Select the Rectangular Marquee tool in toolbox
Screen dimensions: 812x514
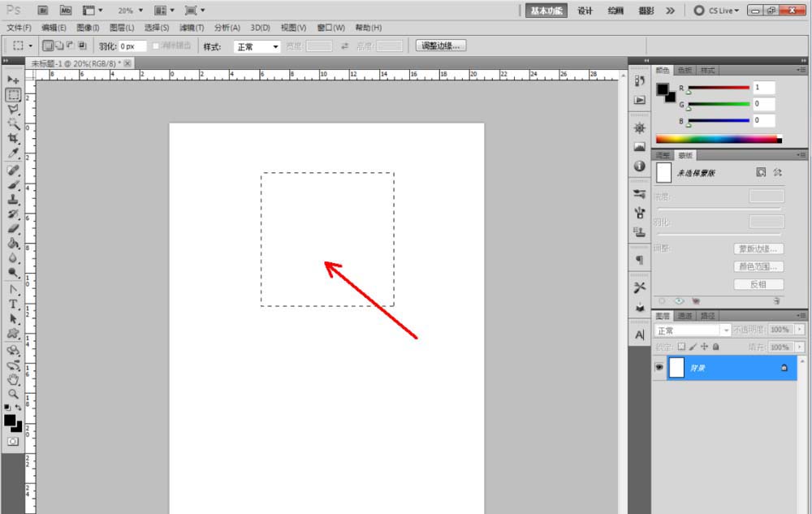13,95
